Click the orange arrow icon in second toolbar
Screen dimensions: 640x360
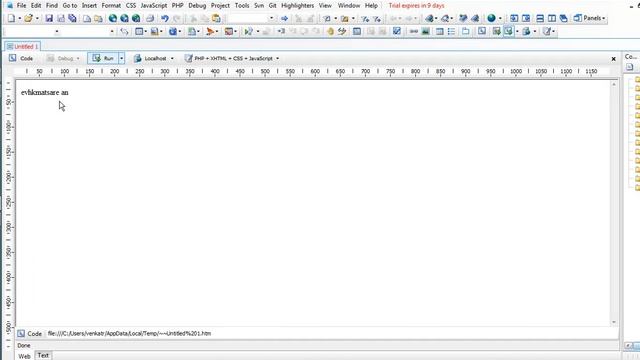pyautogui.click(x=210, y=31)
